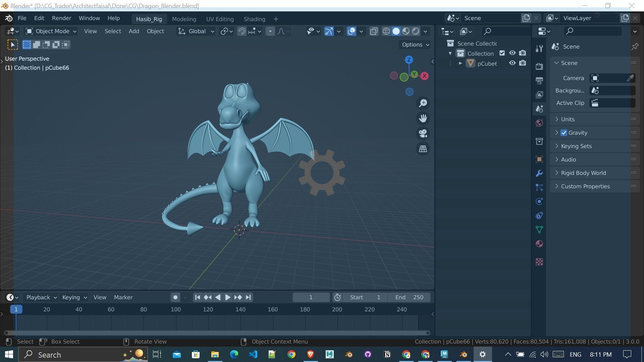Open the Tool properties tab

539,48
